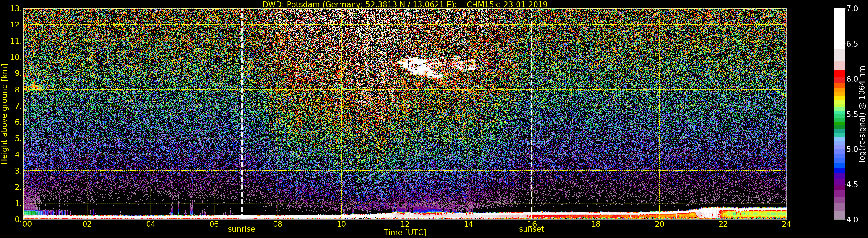Click the '06' time-axis tick label
This screenshot has width=868, height=238.
[214, 224]
